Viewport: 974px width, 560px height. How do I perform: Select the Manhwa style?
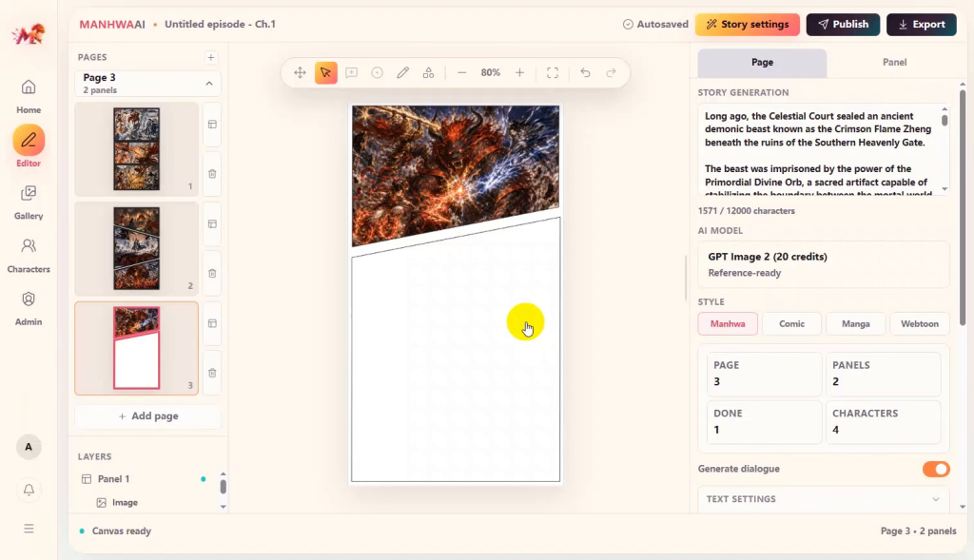tap(728, 323)
